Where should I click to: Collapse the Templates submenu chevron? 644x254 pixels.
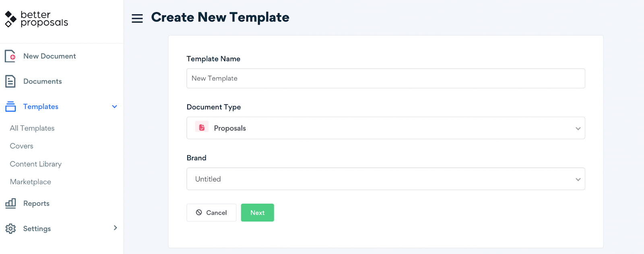114,106
